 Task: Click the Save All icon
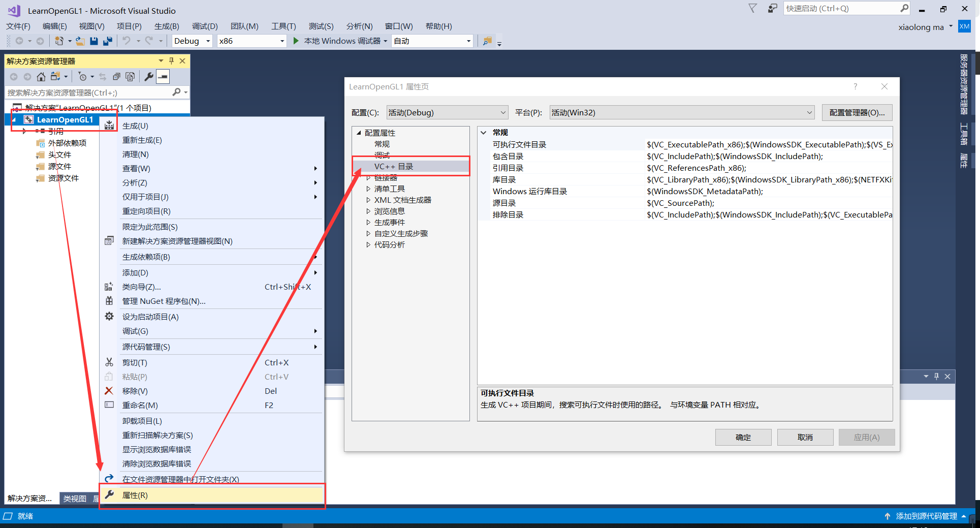pos(108,41)
